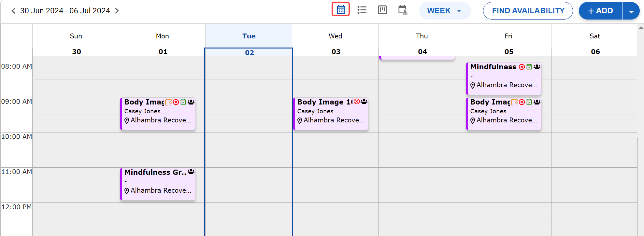The width and height of the screenshot is (644, 236).
Task: Click green calendar-check icon on Friday Mindfulness event
Action: (529, 67)
